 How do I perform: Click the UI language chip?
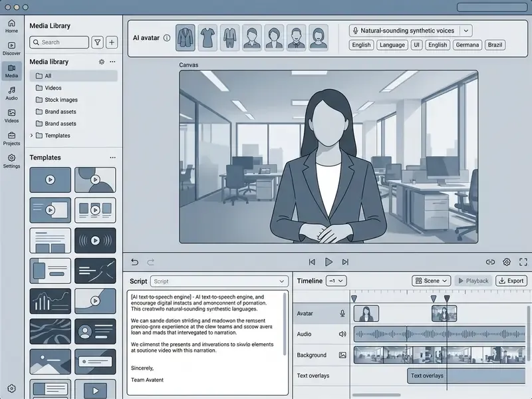417,45
